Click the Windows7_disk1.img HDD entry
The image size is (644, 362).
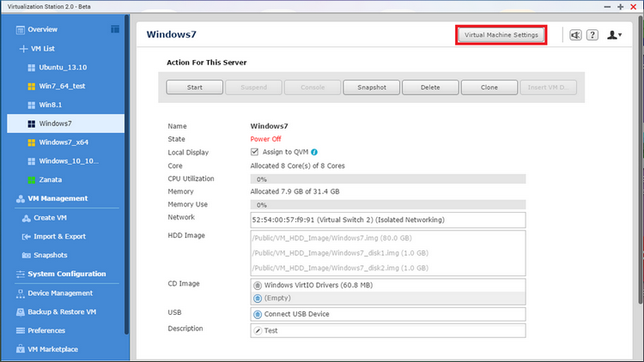click(x=341, y=253)
